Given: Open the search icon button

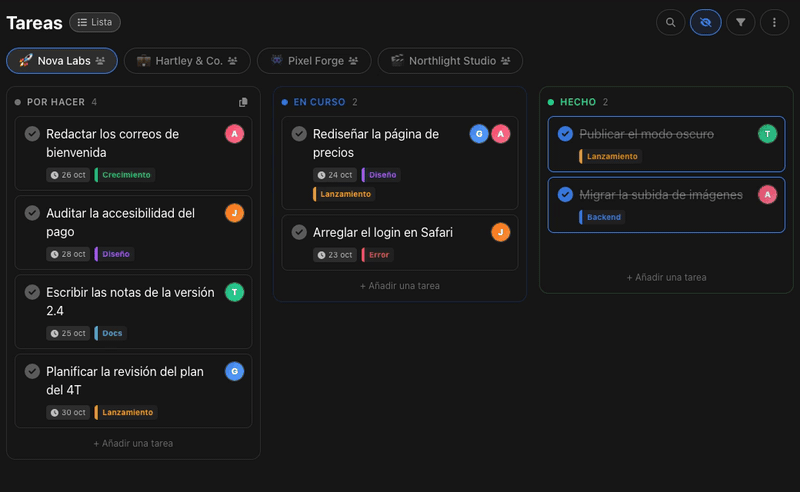Looking at the screenshot, I should coord(670,22).
